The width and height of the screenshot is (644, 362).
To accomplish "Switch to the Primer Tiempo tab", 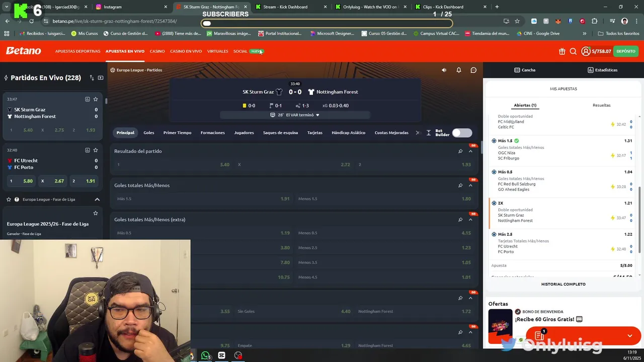I will pyautogui.click(x=177, y=133).
